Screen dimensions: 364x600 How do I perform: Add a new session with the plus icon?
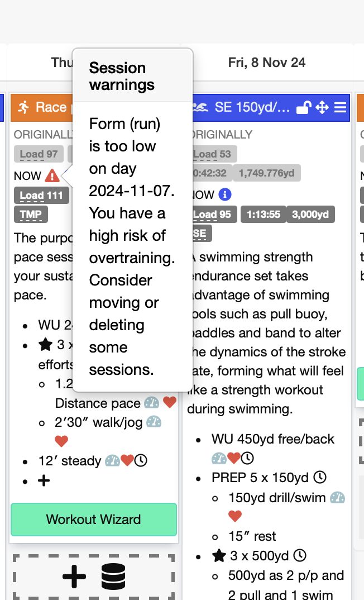[x=74, y=577]
